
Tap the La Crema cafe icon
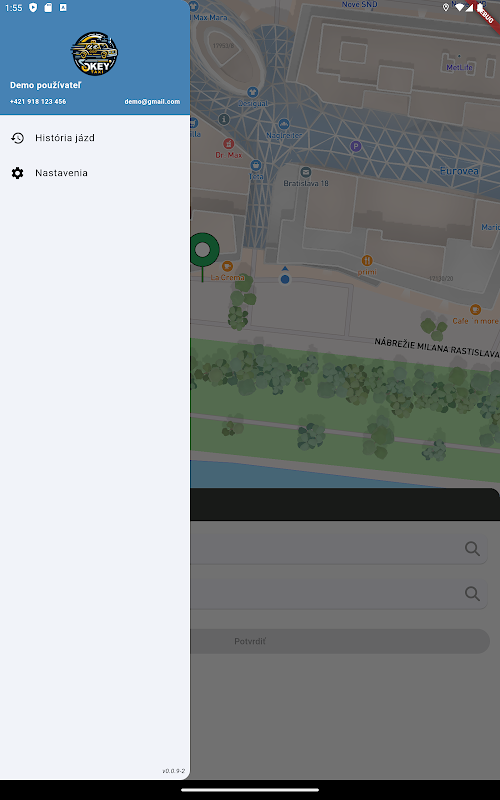click(228, 266)
